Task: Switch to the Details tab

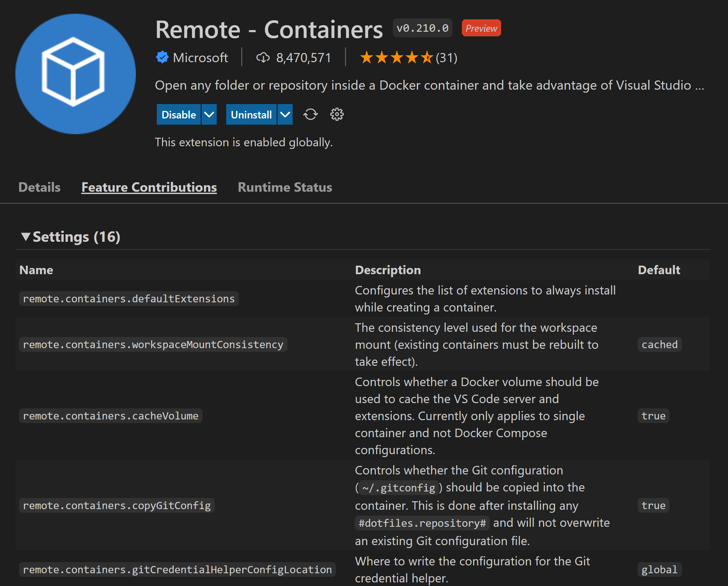Action: point(39,187)
